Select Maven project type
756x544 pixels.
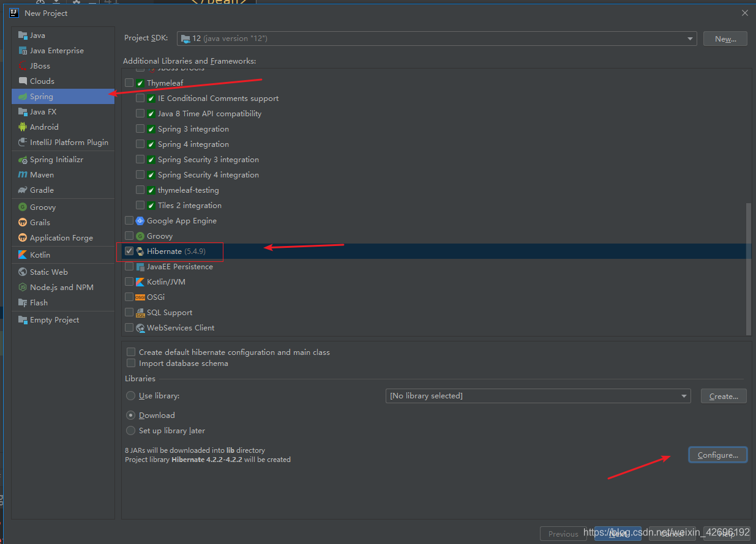(63, 175)
